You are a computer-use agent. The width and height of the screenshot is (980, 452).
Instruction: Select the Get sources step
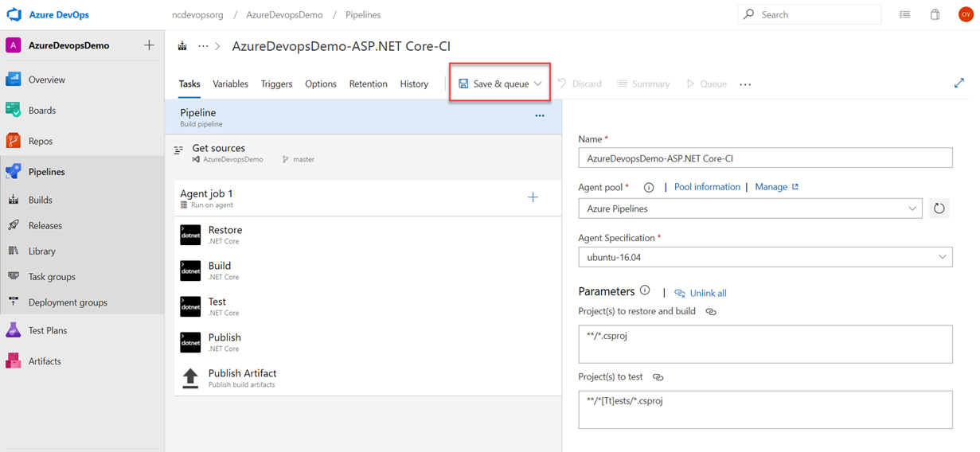click(363, 153)
